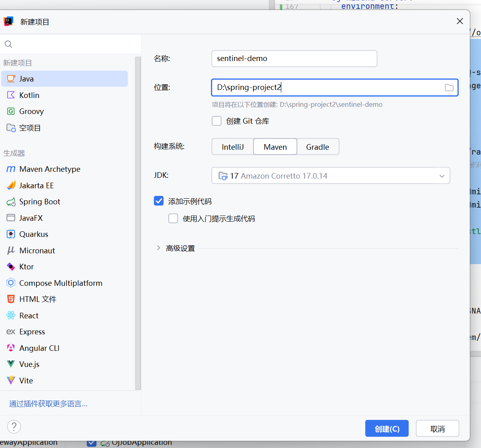This screenshot has height=448, width=481.
Task: Select JavaFX entry
Action: click(64, 218)
